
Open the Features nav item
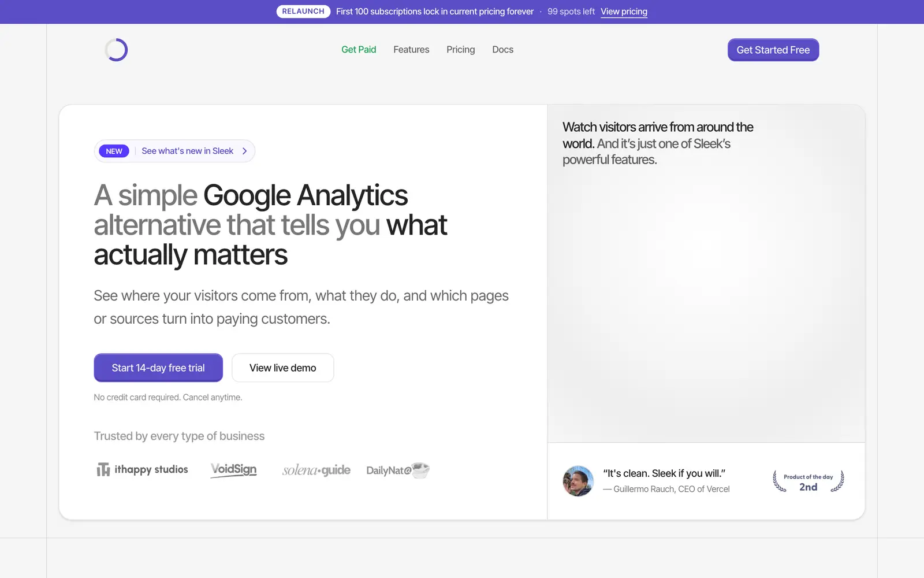[x=411, y=50]
